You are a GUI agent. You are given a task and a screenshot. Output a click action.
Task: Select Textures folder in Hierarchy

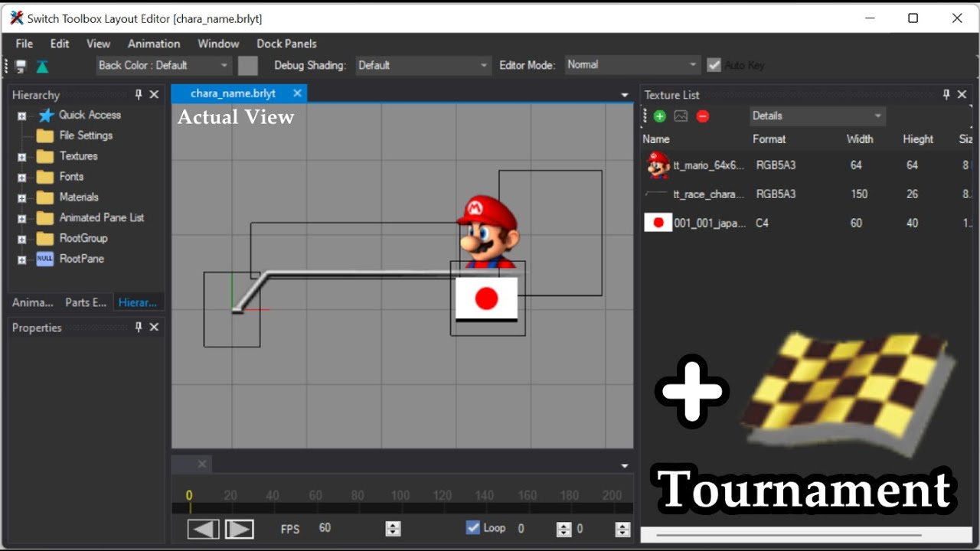click(67, 156)
